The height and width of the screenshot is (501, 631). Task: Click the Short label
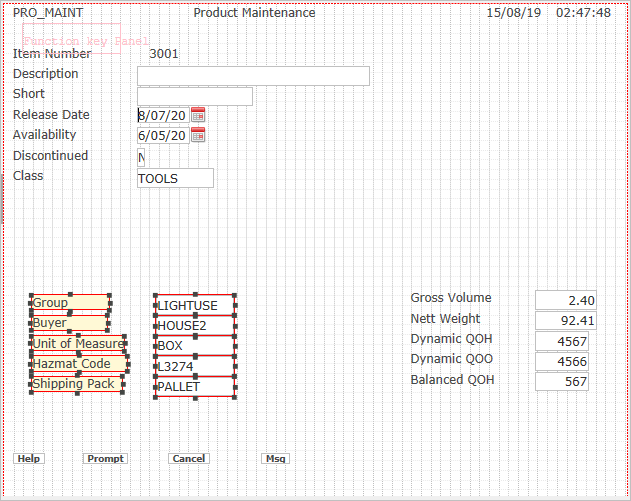click(29, 93)
